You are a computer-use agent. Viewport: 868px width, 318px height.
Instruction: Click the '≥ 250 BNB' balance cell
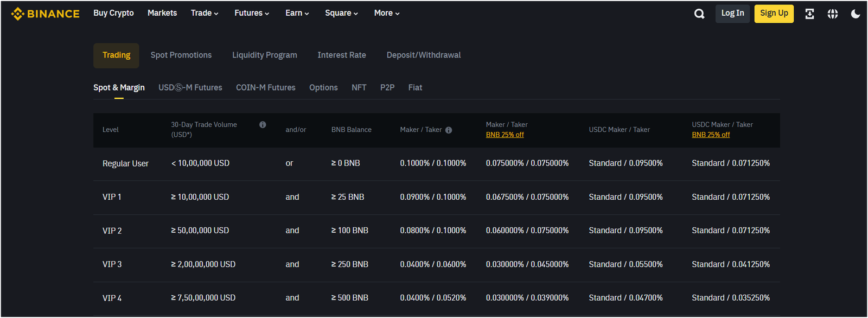pos(350,264)
